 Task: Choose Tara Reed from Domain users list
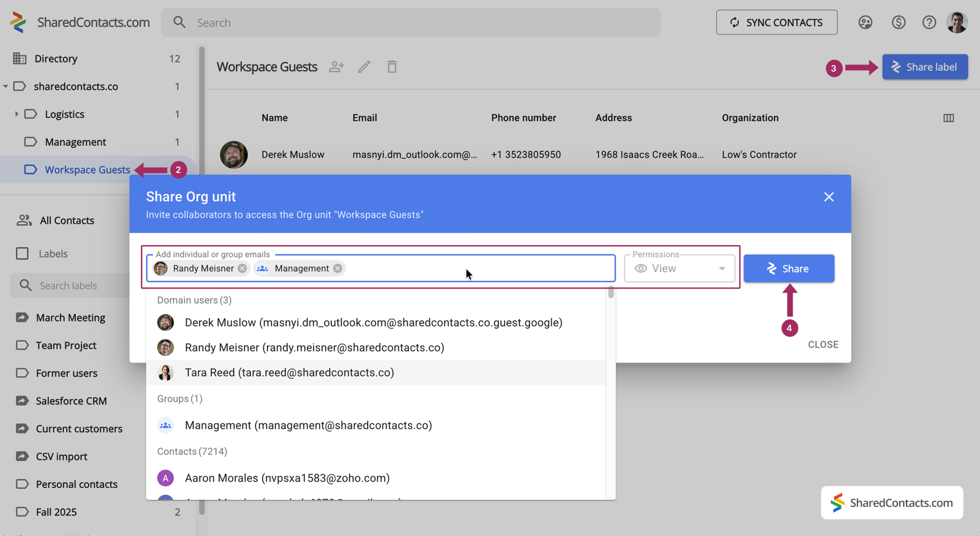376,372
